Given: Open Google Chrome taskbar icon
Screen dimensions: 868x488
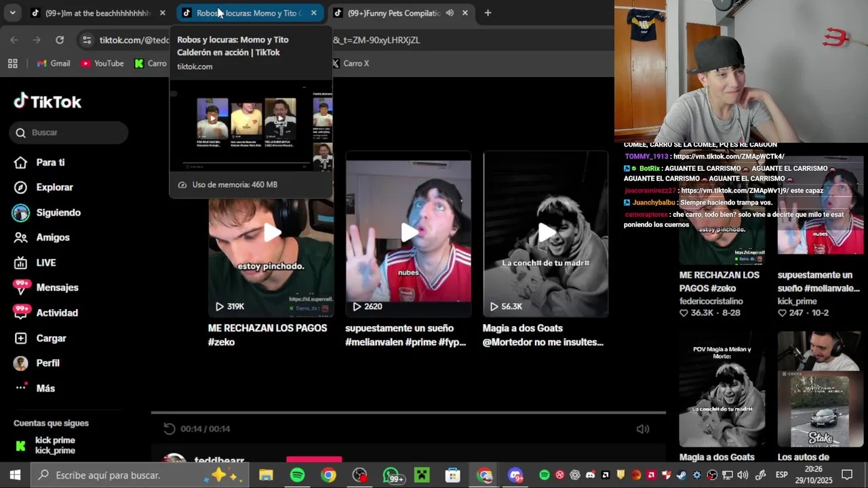Looking at the screenshot, I should [328, 475].
